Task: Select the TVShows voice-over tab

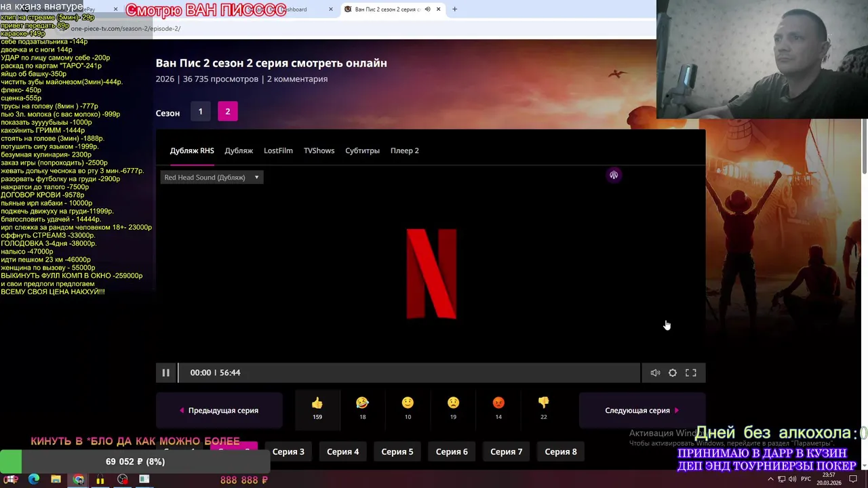Action: (x=319, y=150)
